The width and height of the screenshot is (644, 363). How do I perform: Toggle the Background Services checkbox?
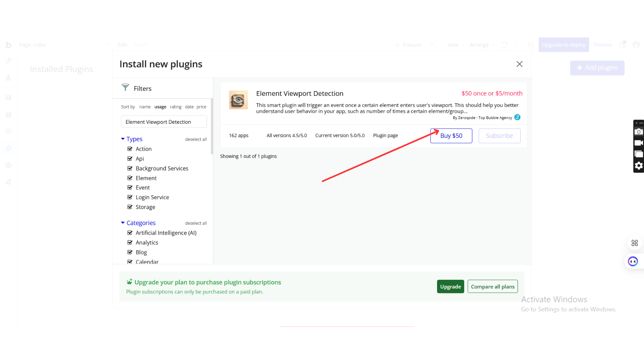(x=130, y=168)
